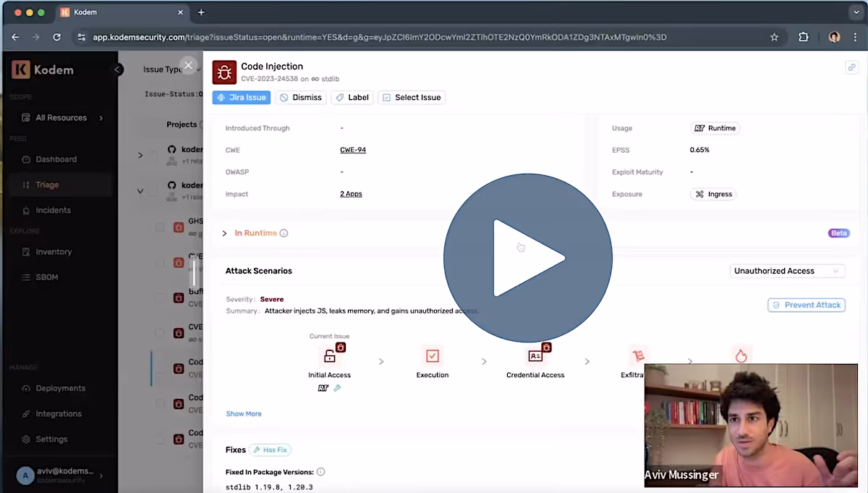Expand the first kodem project row

(x=140, y=155)
